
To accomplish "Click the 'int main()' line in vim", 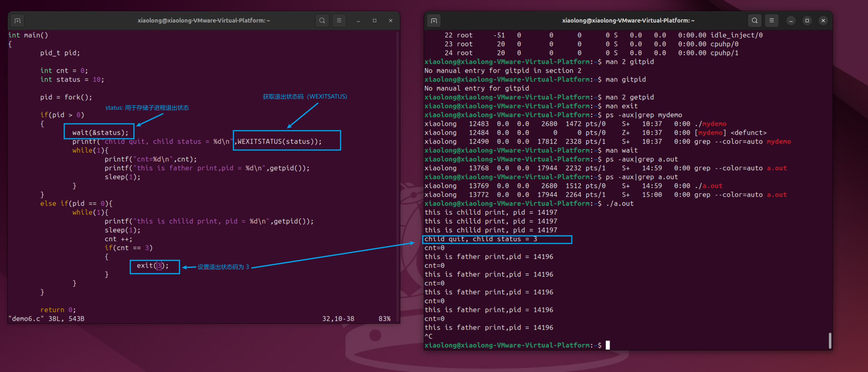I will pos(28,35).
